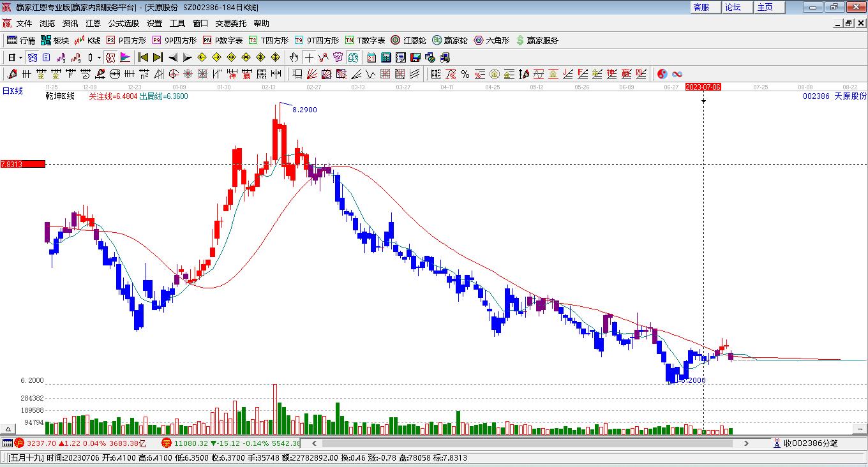Viewport: 868px width, 467px height.
Task: Open the 9T四方形 tool
Action: 317,40
